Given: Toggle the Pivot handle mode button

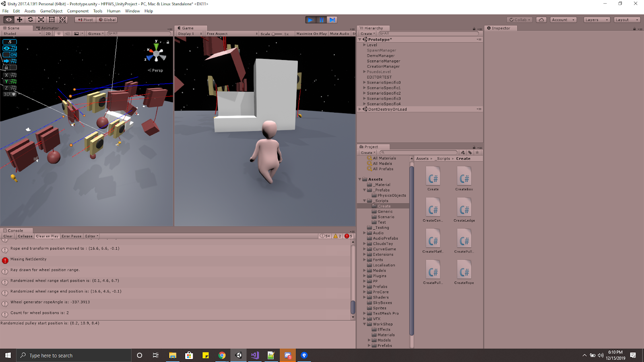Looking at the screenshot, I should tap(85, 19).
